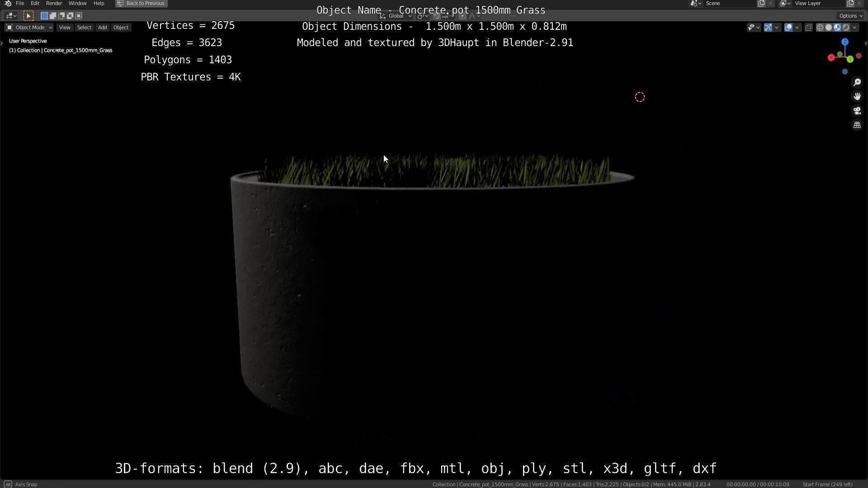Toggle the show overlays button
Viewport: 868px width, 488px height.
click(x=788, y=28)
